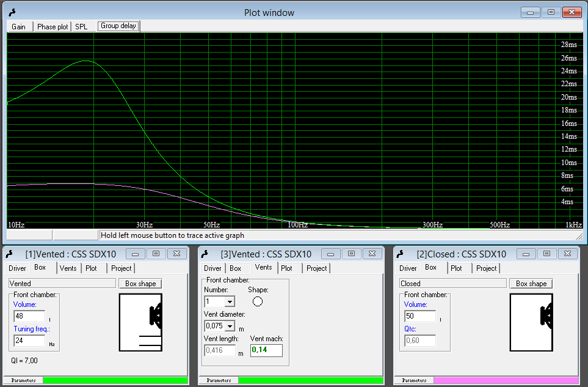Click the box type field reading Closed
588x387 pixels.
(452, 284)
